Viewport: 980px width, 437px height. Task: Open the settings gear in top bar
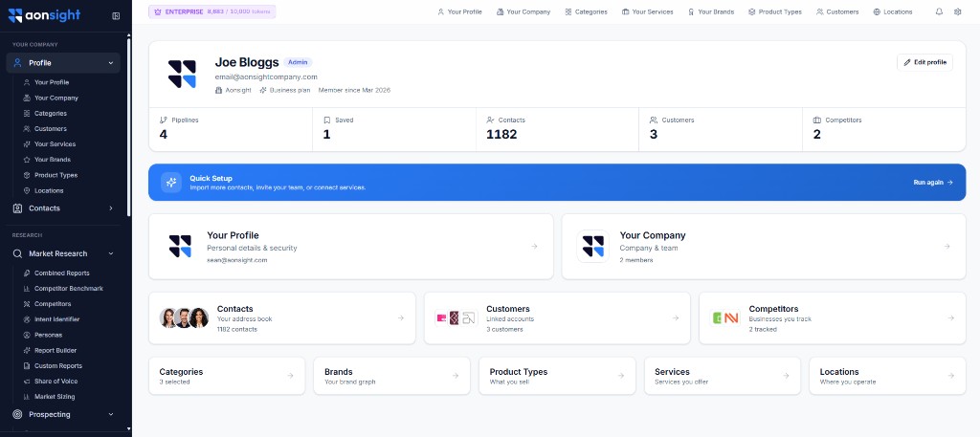(957, 11)
